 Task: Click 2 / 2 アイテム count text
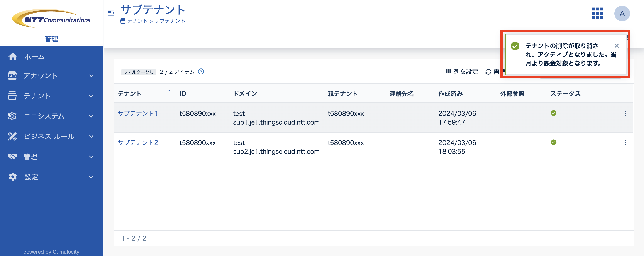pyautogui.click(x=177, y=72)
